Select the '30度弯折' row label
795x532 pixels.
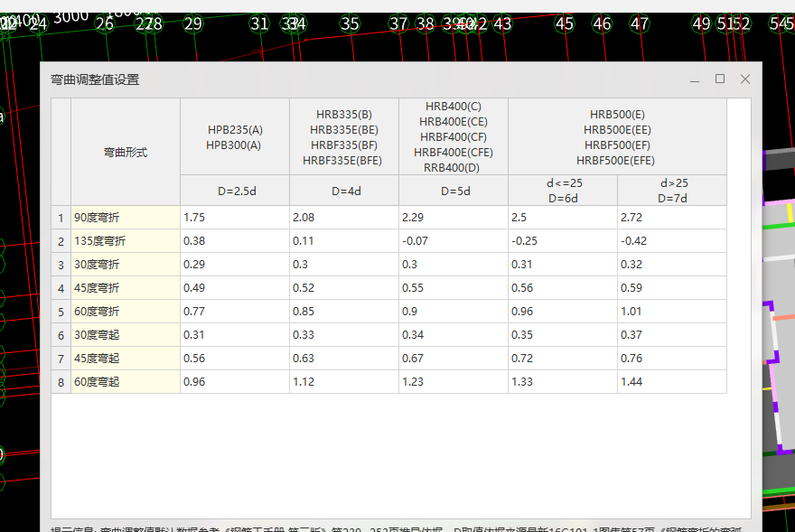coord(126,265)
